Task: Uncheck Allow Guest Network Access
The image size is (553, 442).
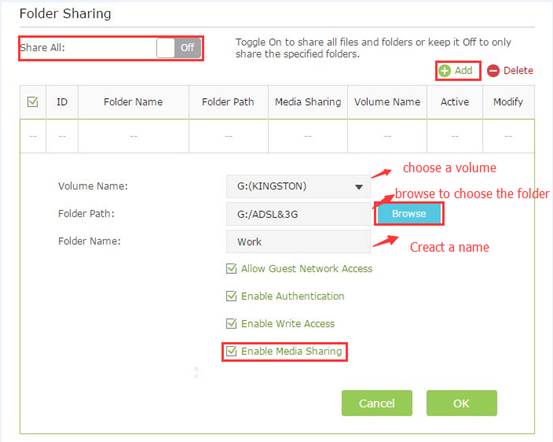Action: 231,269
